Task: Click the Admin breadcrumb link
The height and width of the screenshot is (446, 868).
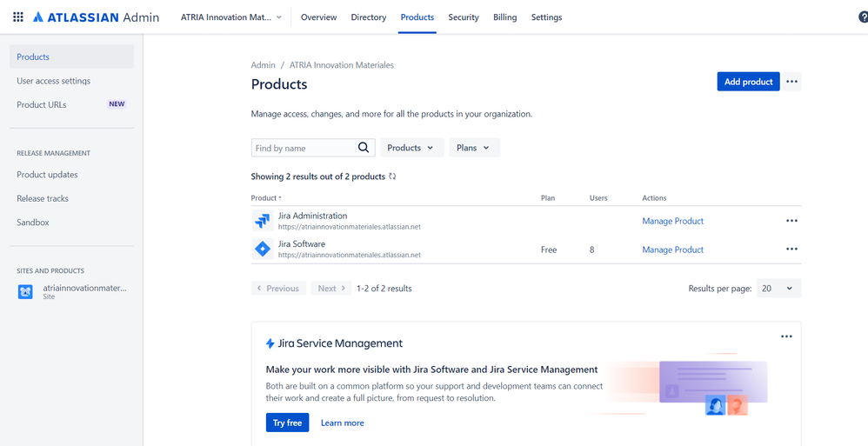Action: click(263, 64)
